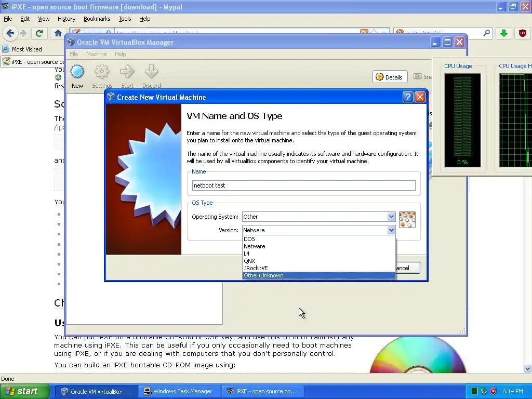Switch to Oracle VM VirtualBox taskbar item
The height and width of the screenshot is (399, 532).
pos(96,391)
